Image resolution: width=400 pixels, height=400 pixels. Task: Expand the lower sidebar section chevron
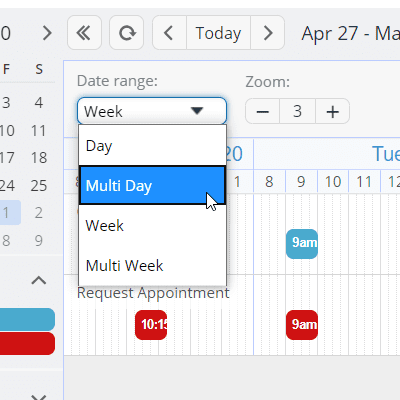coord(39,397)
